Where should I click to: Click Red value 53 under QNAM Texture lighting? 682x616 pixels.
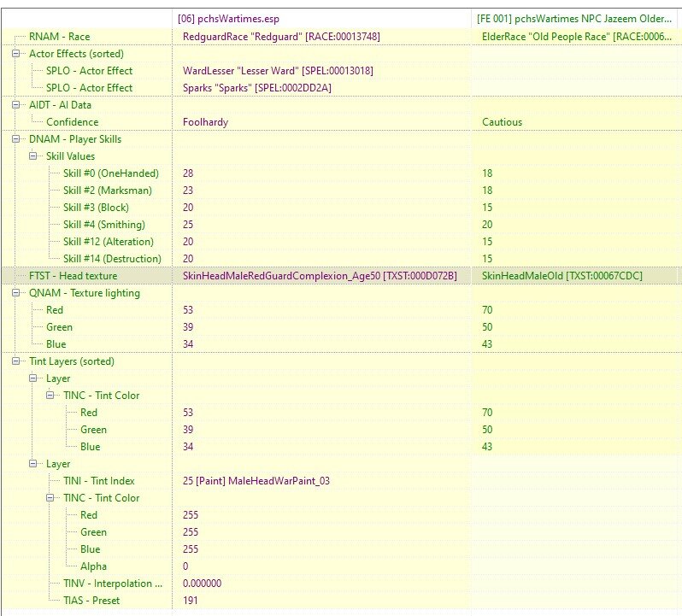coord(188,310)
